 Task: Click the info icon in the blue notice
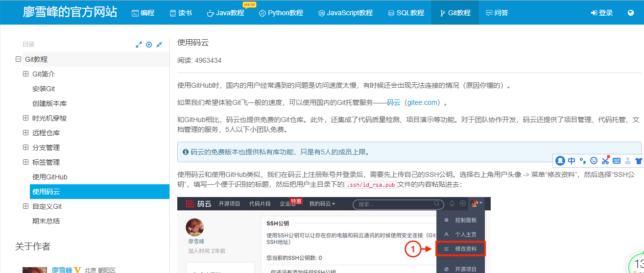[x=186, y=152]
